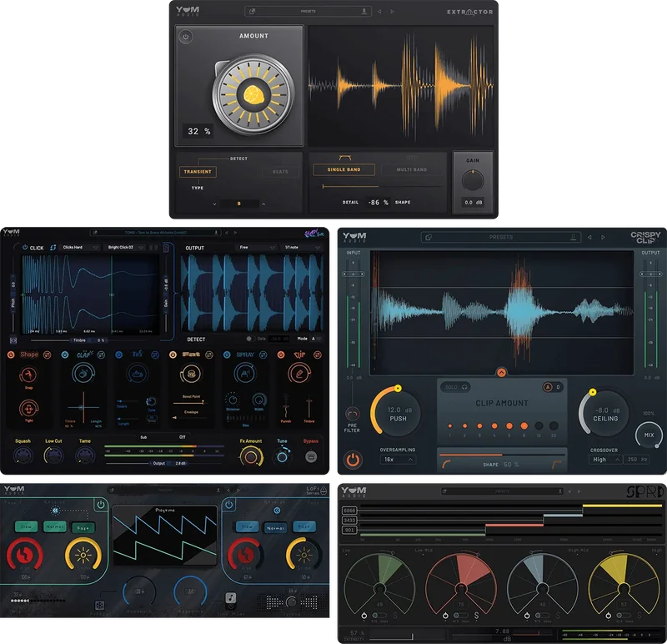Click the Mix knob in Crispy Clip
Image resolution: width=667 pixels, height=644 pixels.
pos(649,435)
